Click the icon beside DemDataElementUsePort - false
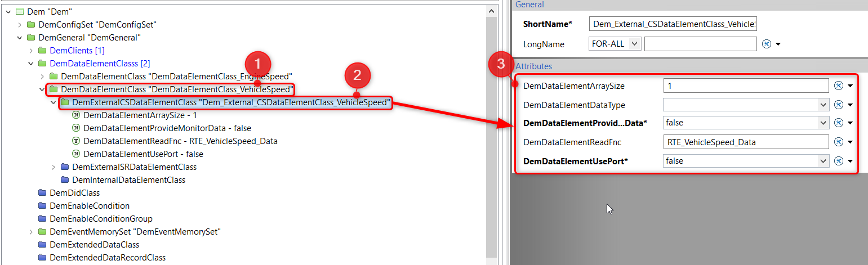868x265 pixels. 76,154
